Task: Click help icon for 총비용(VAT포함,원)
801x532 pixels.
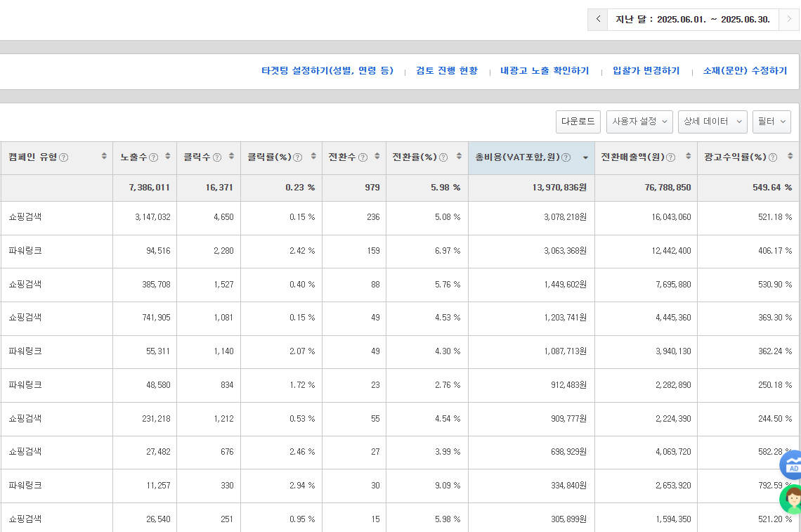Action: 566,157
